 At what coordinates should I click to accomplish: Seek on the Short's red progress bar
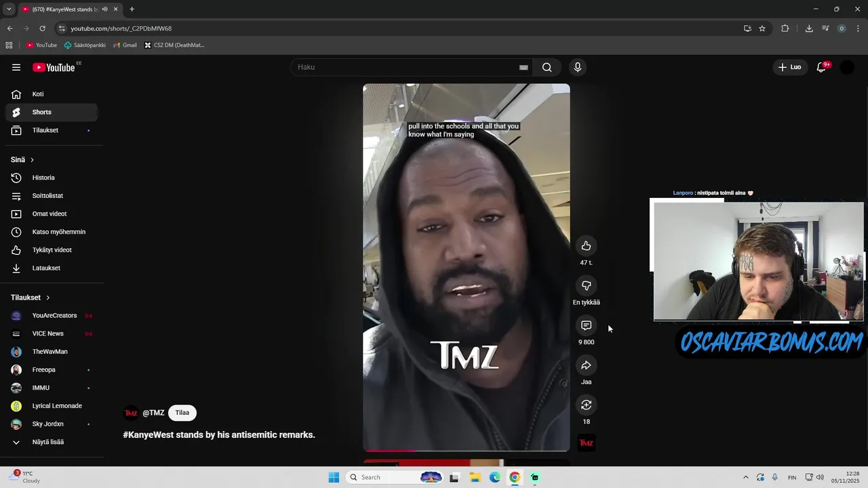click(x=467, y=450)
